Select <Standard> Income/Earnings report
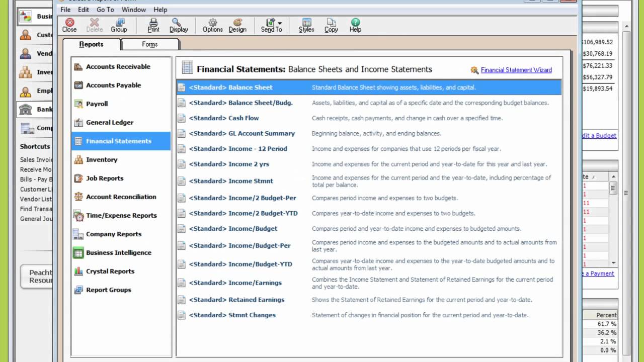This screenshot has height=362, width=644. (x=369, y=283)
